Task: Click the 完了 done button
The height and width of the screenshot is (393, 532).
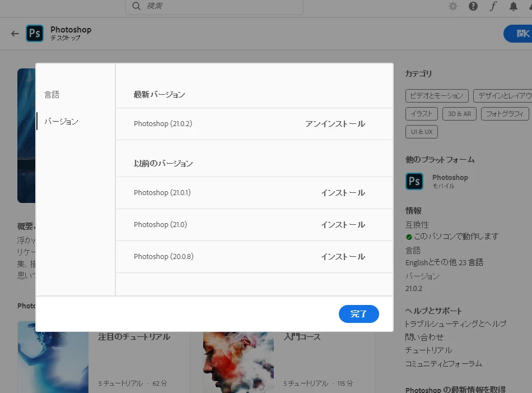Action: (358, 314)
